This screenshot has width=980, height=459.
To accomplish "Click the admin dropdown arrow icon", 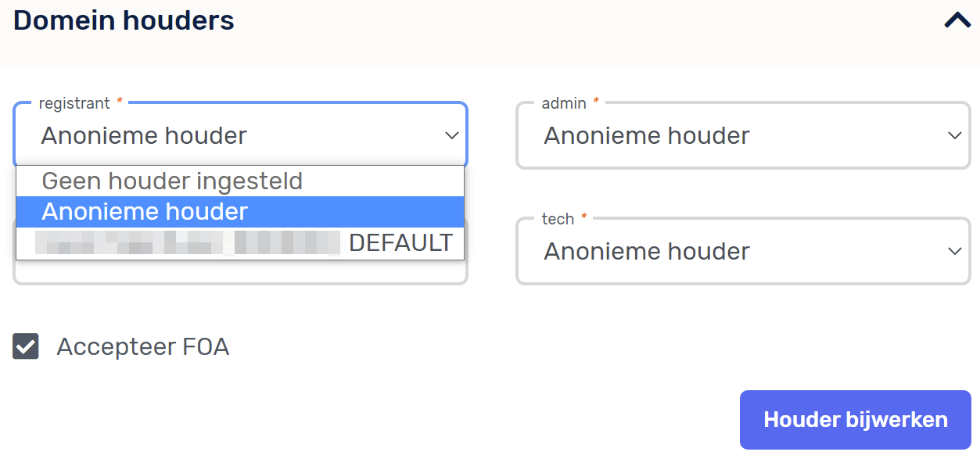I will (954, 135).
